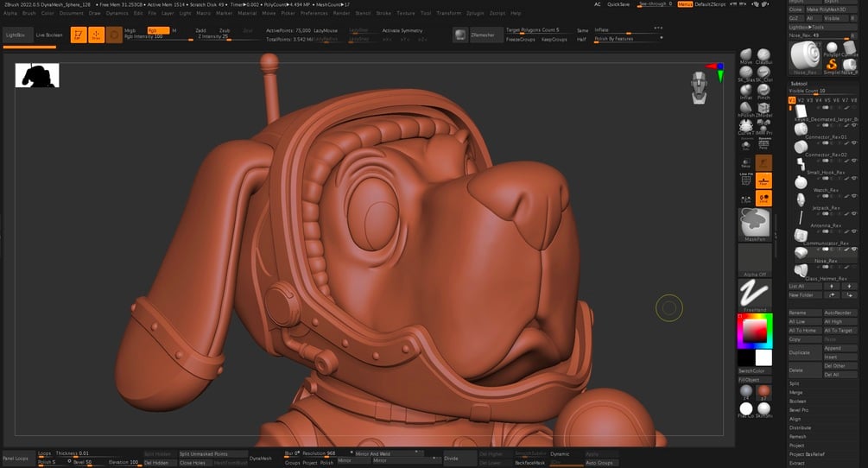Open the Preferences menu
The height and width of the screenshot is (468, 868).
tap(314, 13)
